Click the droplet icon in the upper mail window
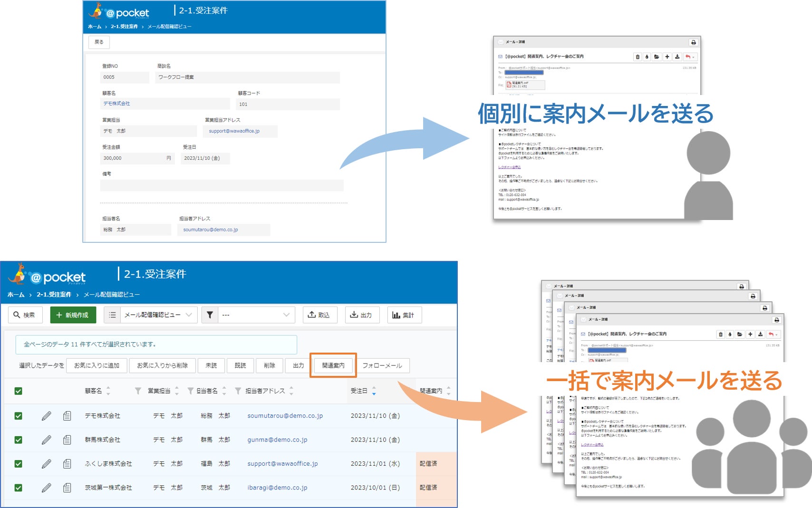Image resolution: width=812 pixels, height=508 pixels. 647,57
